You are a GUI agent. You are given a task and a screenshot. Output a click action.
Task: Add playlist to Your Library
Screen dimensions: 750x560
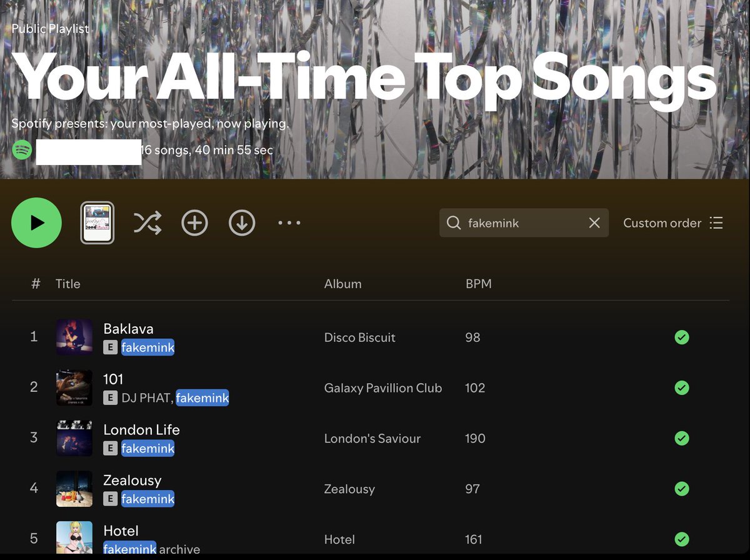click(194, 223)
